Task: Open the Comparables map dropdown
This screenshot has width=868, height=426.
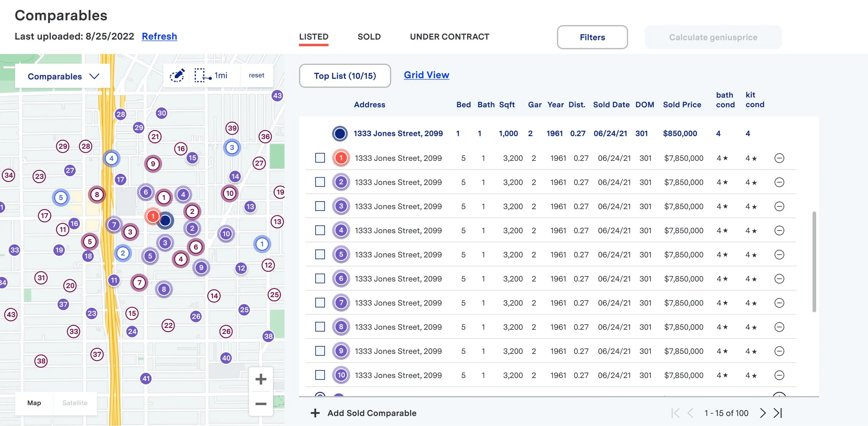Action: click(63, 76)
